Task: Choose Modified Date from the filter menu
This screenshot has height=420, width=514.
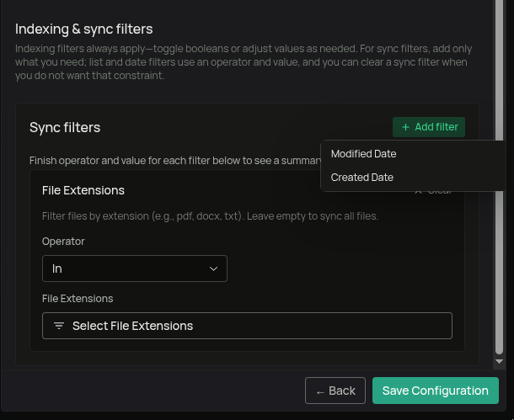Action: 413,154
